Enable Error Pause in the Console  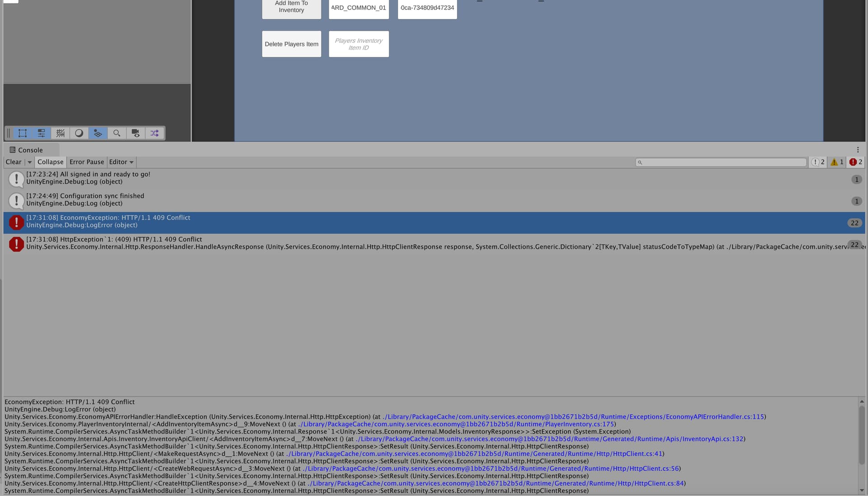pos(87,162)
